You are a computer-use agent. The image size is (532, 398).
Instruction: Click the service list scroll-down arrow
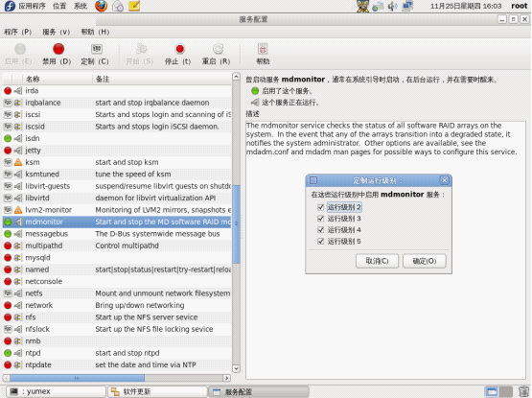click(x=236, y=368)
